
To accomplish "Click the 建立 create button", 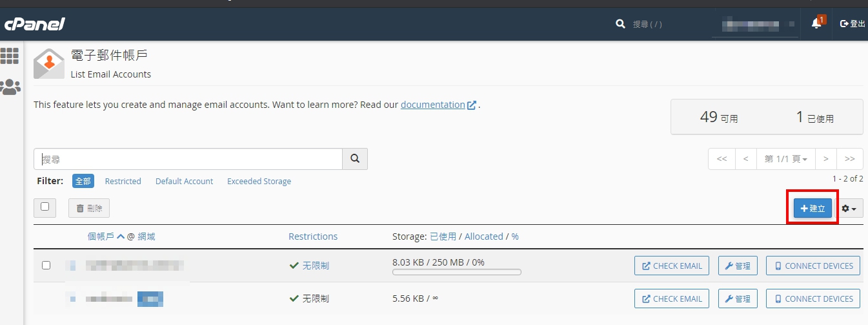I will click(812, 209).
